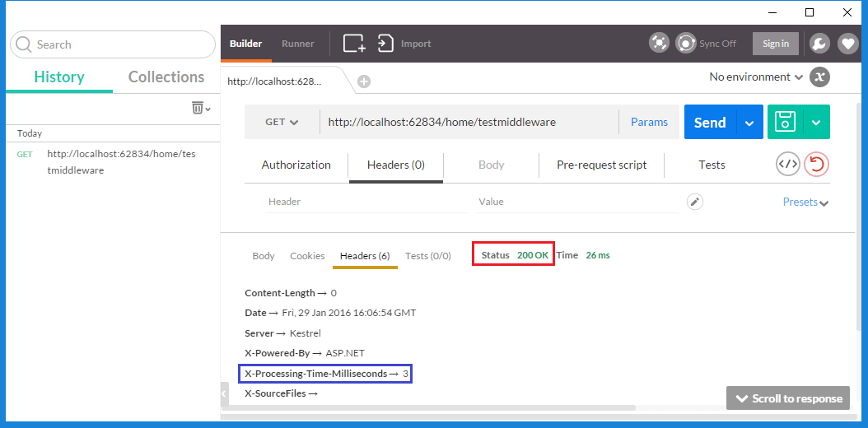Click the Date response header row
Image resolution: width=868 pixels, height=428 pixels.
point(330,313)
